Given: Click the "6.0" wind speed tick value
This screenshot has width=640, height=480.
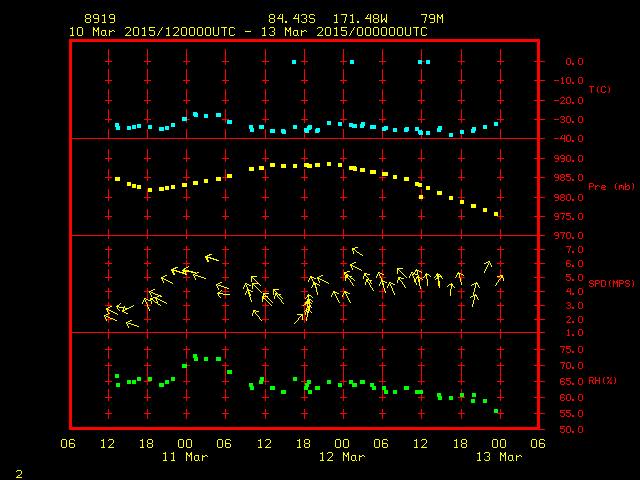Looking at the screenshot, I should (574, 264).
